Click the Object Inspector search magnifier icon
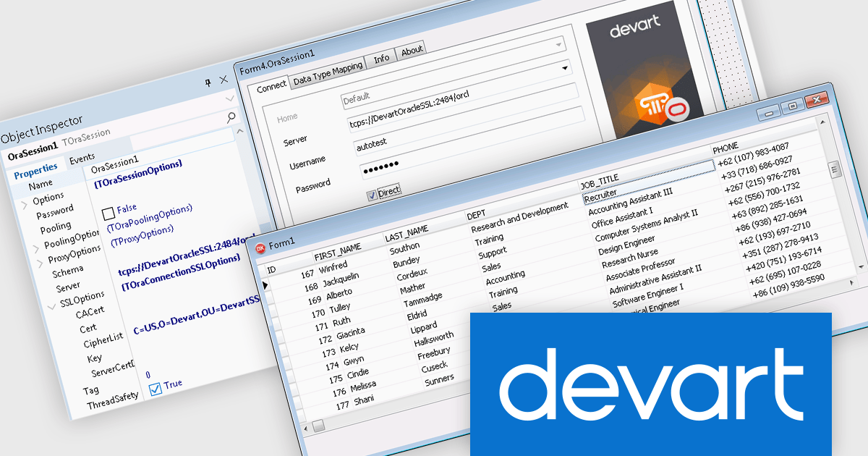This screenshot has width=868, height=456. pyautogui.click(x=231, y=117)
